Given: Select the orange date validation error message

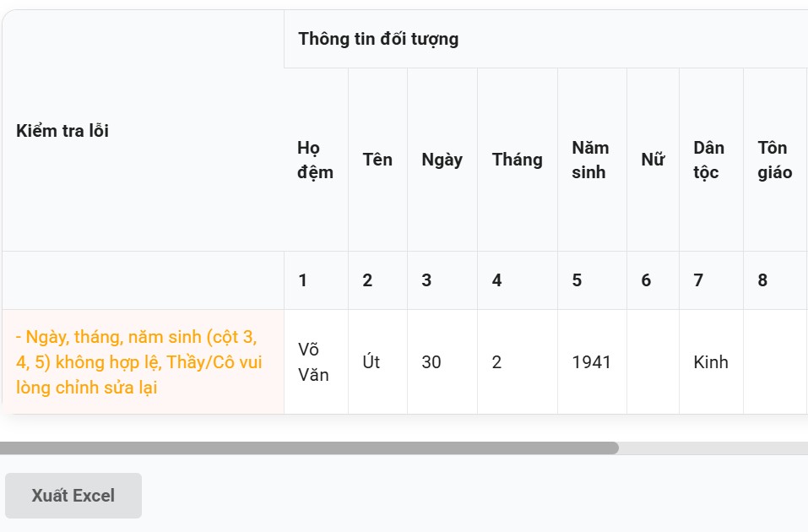Looking at the screenshot, I should tap(139, 362).
